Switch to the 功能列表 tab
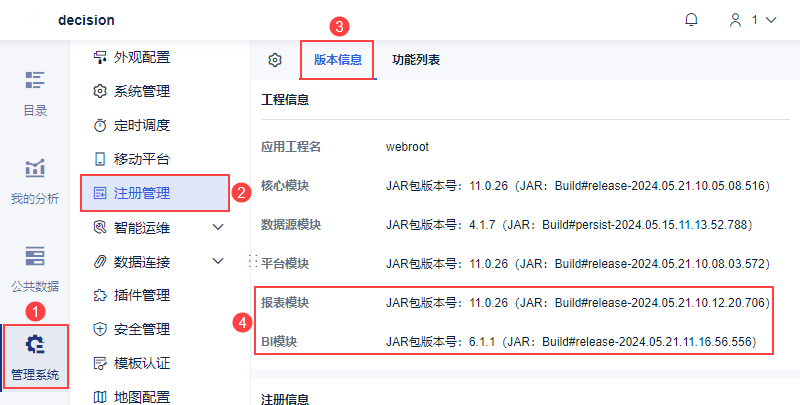The width and height of the screenshot is (800, 405). tap(416, 60)
